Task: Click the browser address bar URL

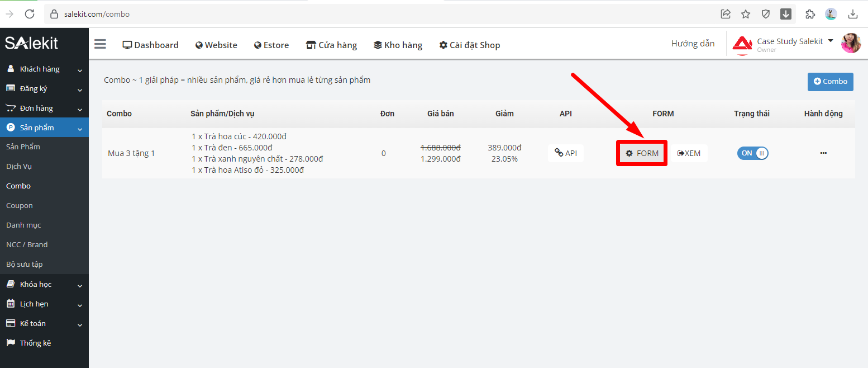Action: 97,14
